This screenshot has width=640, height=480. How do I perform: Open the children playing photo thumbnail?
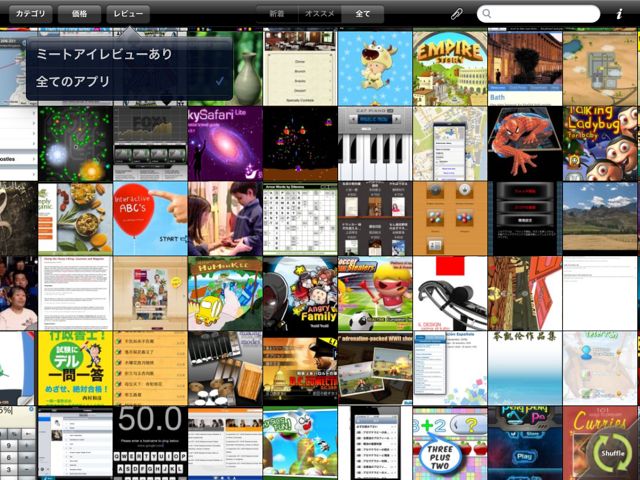[225, 219]
